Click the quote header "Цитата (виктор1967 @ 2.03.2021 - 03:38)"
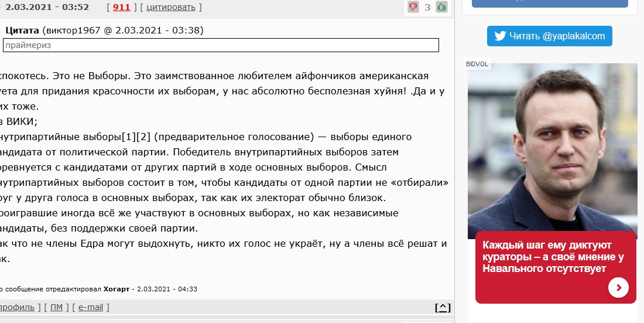 (x=104, y=30)
